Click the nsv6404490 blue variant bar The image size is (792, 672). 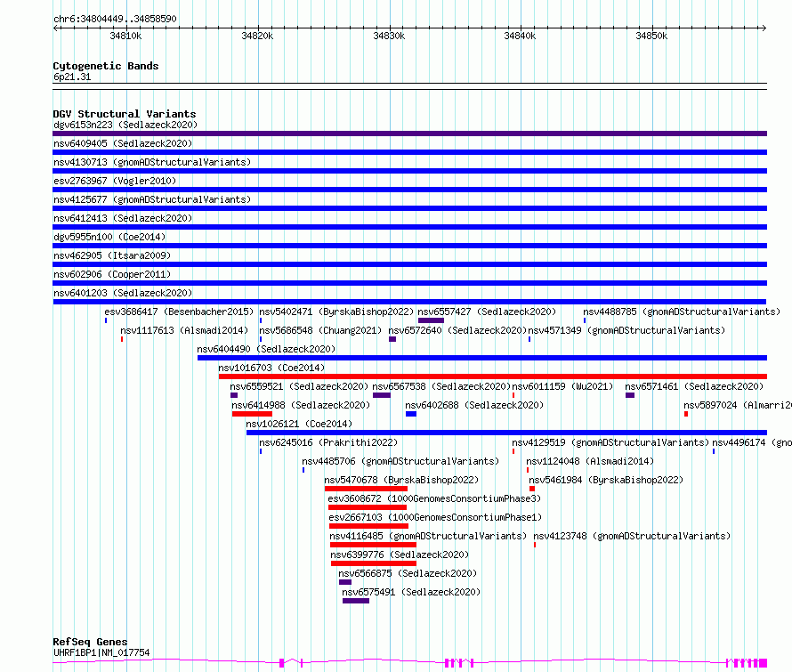click(x=482, y=358)
